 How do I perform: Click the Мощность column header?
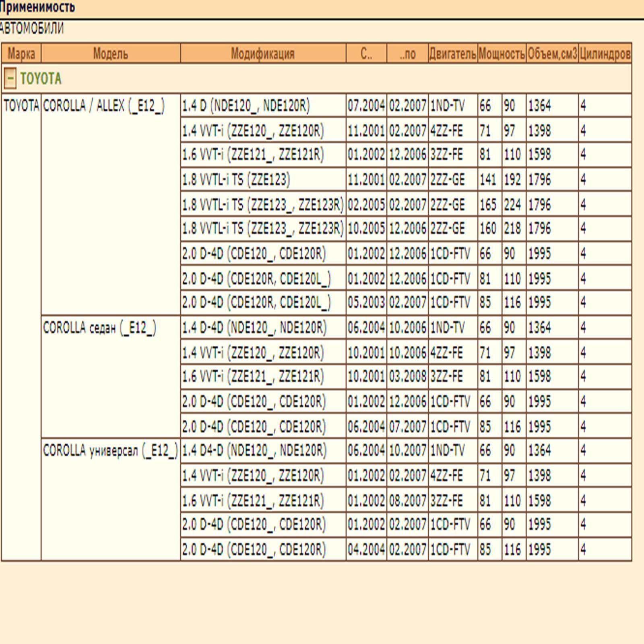tap(502, 54)
